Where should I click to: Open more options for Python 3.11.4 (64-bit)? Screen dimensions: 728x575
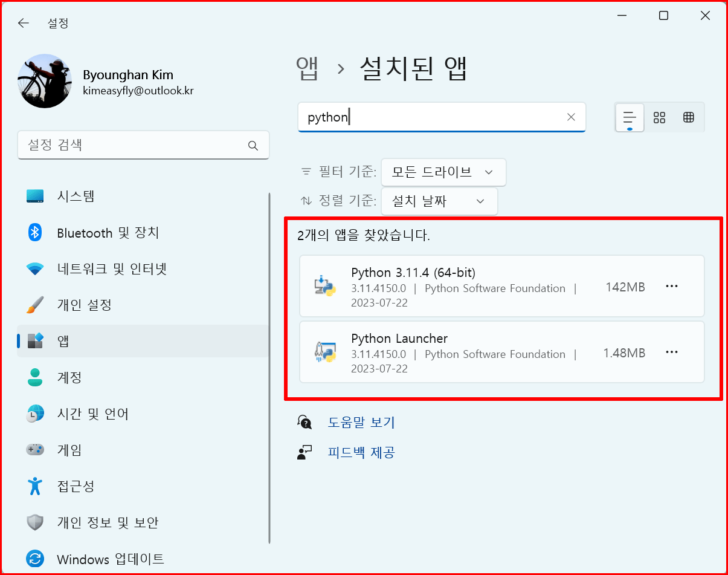[672, 287]
